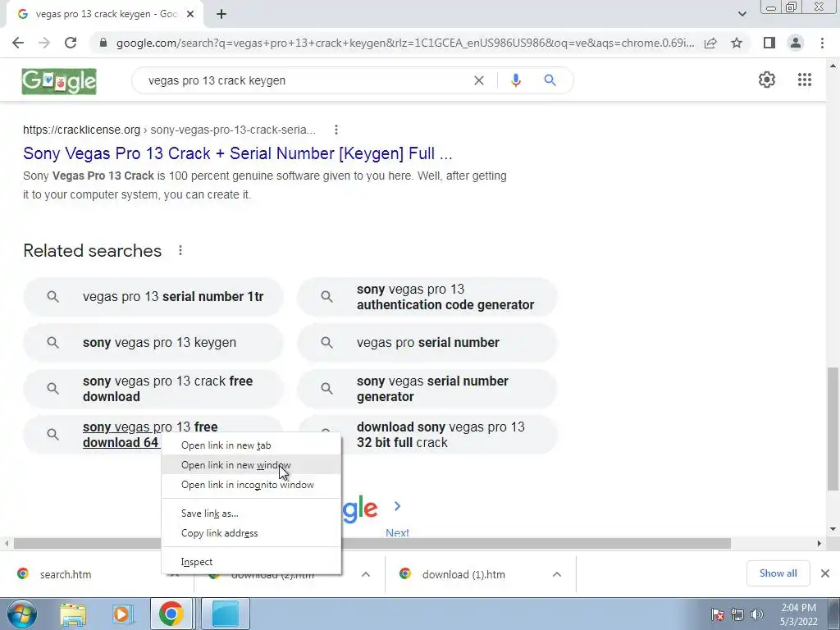Choose Save link as...

click(251, 514)
